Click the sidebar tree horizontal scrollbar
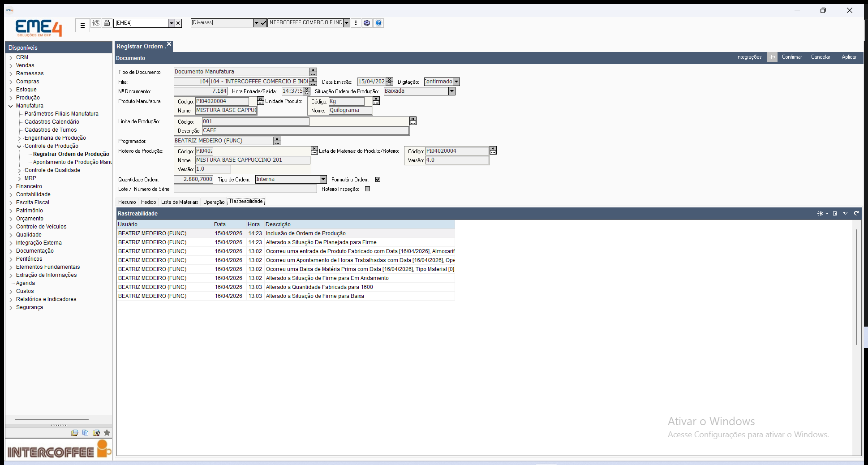Viewport: 868px width, 465px height. click(x=52, y=420)
